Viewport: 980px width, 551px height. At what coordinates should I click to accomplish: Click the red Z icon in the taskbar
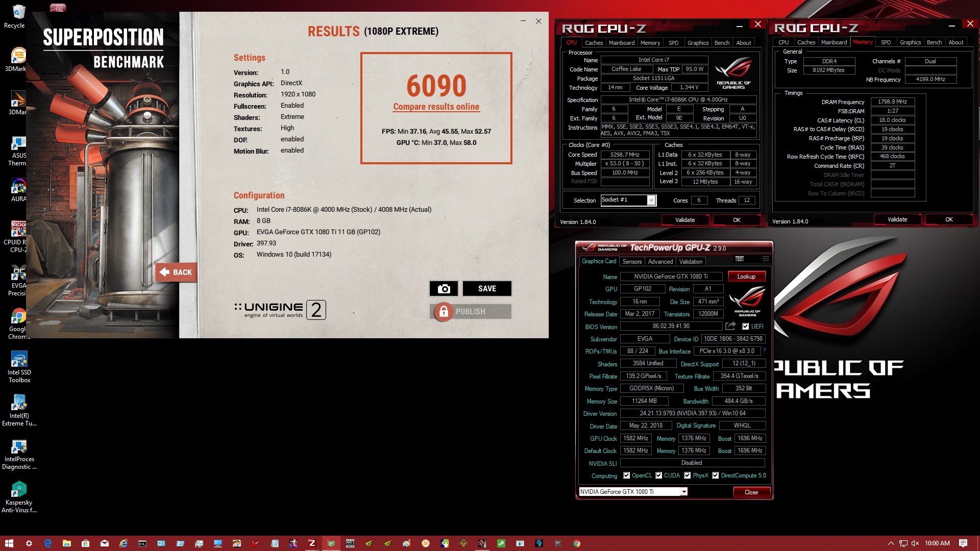click(x=312, y=543)
